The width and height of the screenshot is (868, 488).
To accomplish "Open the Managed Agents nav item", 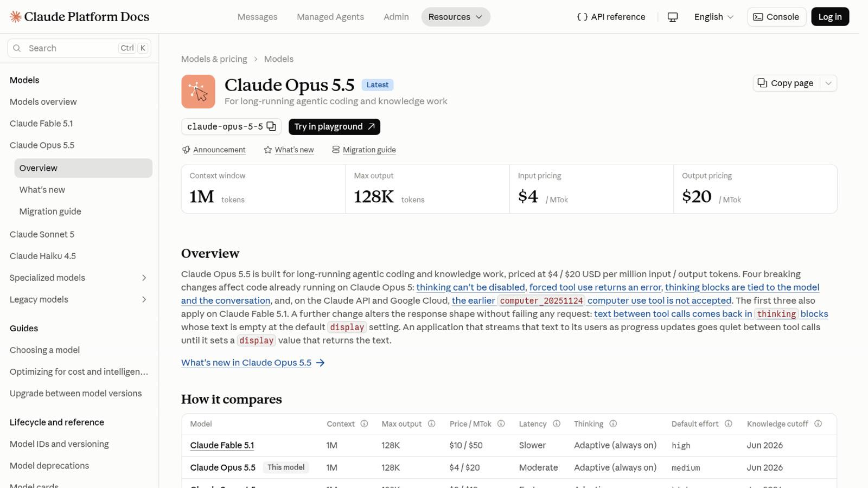I will (330, 17).
